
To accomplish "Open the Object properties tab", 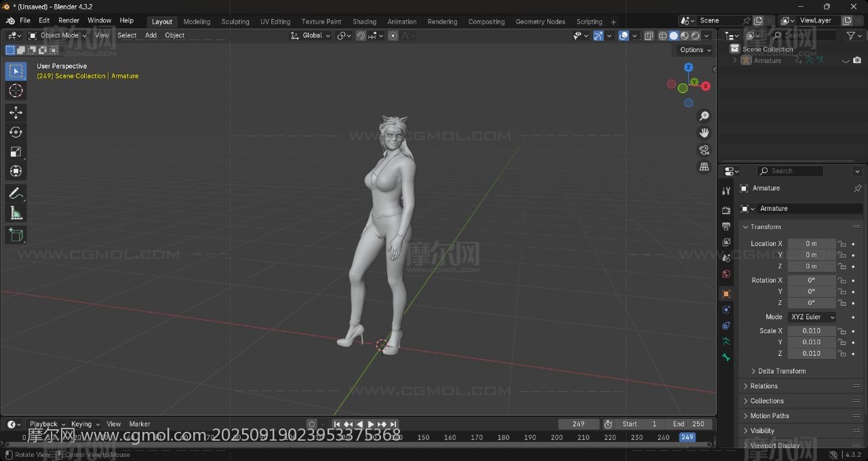I will 726,294.
